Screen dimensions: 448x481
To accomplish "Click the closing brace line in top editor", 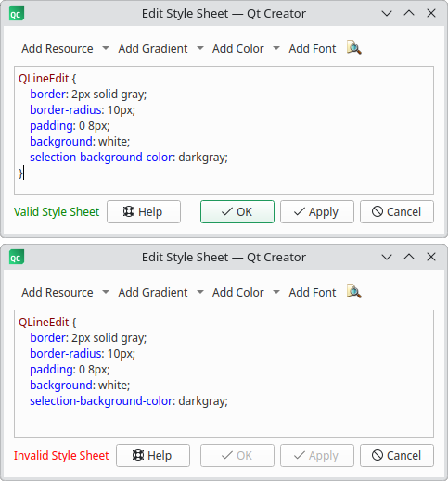I will pyautogui.click(x=21, y=173).
